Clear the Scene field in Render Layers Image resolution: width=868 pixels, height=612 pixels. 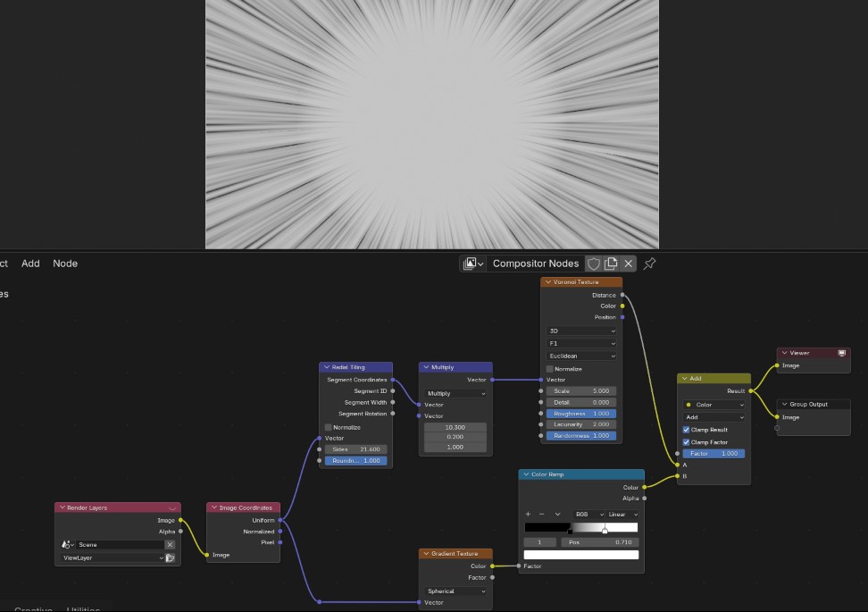tap(170, 545)
